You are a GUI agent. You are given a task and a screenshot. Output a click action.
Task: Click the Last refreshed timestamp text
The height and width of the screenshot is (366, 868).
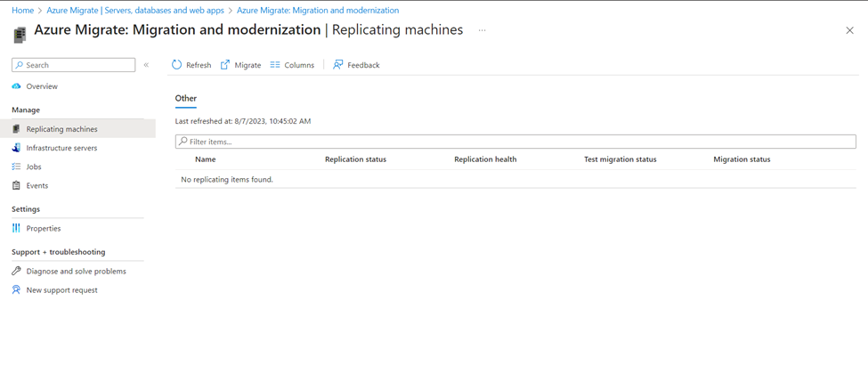click(243, 121)
